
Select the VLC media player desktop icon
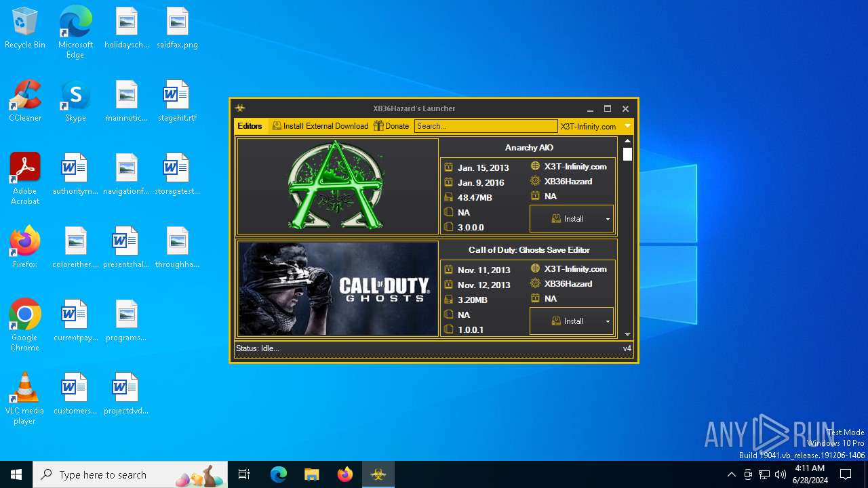[x=24, y=399]
